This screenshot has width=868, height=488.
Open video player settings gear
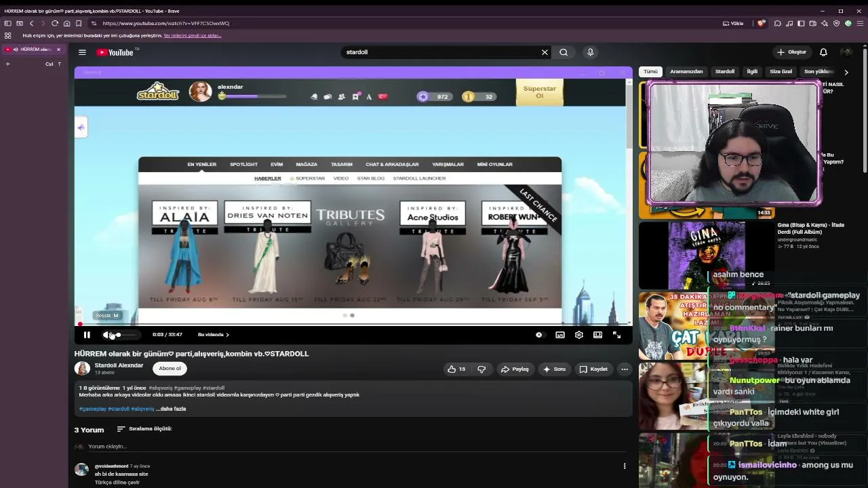(x=579, y=335)
